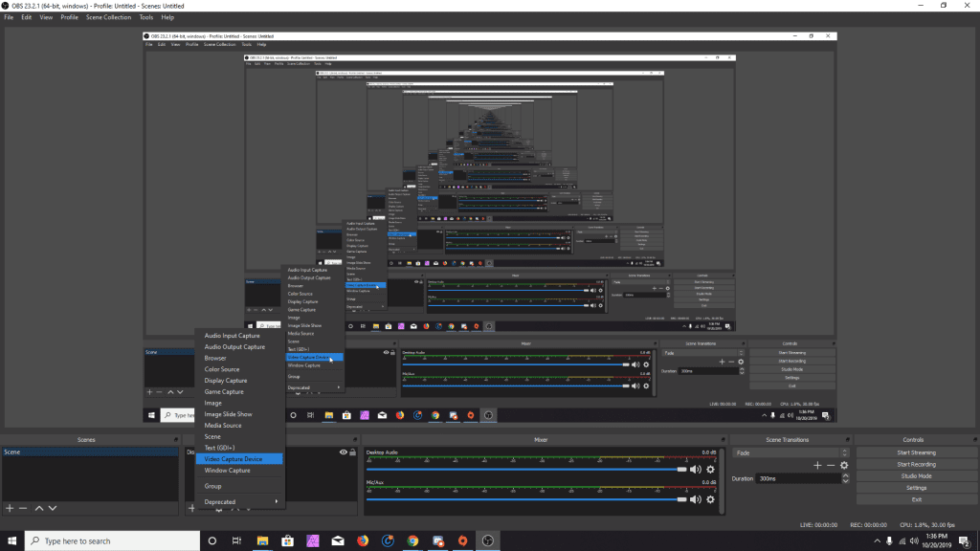The image size is (980, 551).
Task: Toggle source visibility with the eye icon
Action: [x=344, y=452]
